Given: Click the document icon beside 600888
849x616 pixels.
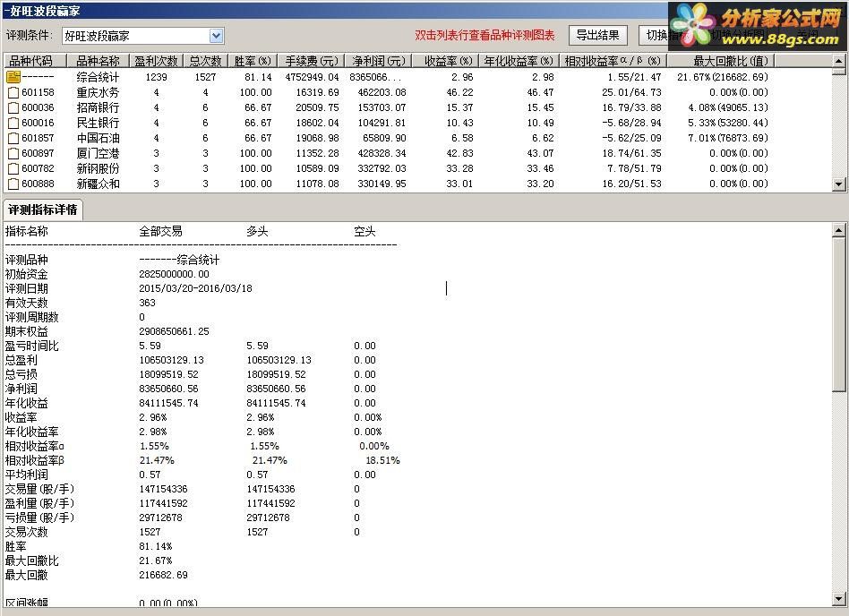Looking at the screenshot, I should click(13, 184).
